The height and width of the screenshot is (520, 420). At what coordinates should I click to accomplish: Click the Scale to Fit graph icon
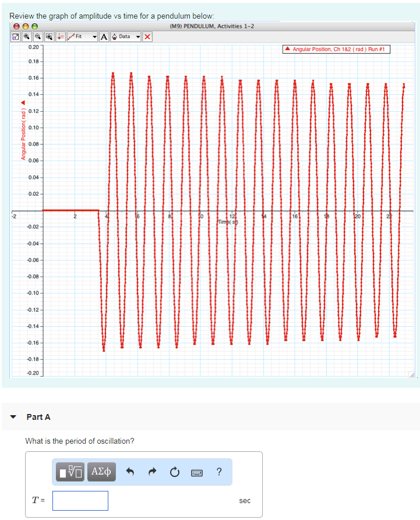[x=16, y=37]
